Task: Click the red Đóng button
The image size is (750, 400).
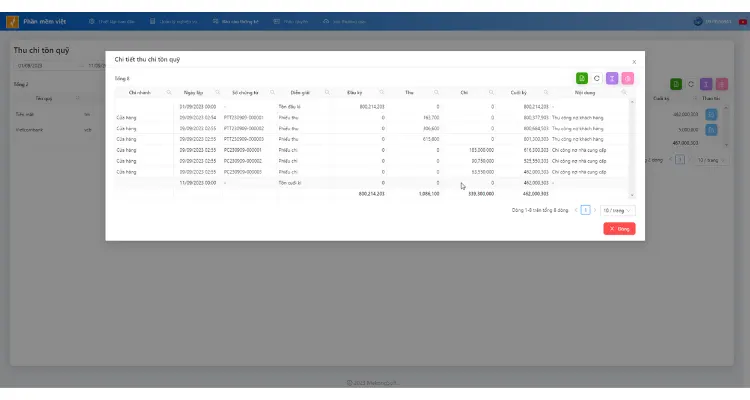Action: [x=619, y=229]
